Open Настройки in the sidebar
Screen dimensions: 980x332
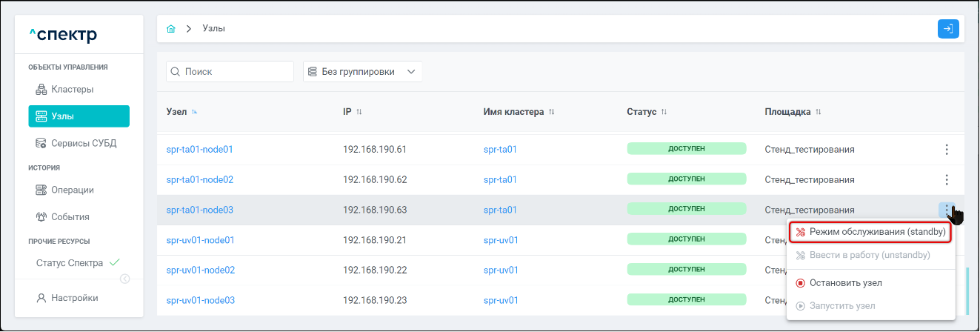click(74, 298)
